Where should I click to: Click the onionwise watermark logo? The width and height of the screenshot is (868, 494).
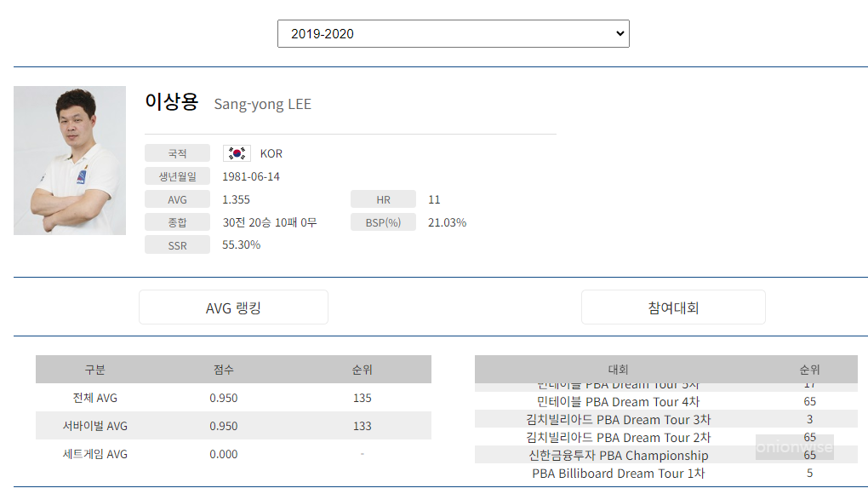[794, 446]
